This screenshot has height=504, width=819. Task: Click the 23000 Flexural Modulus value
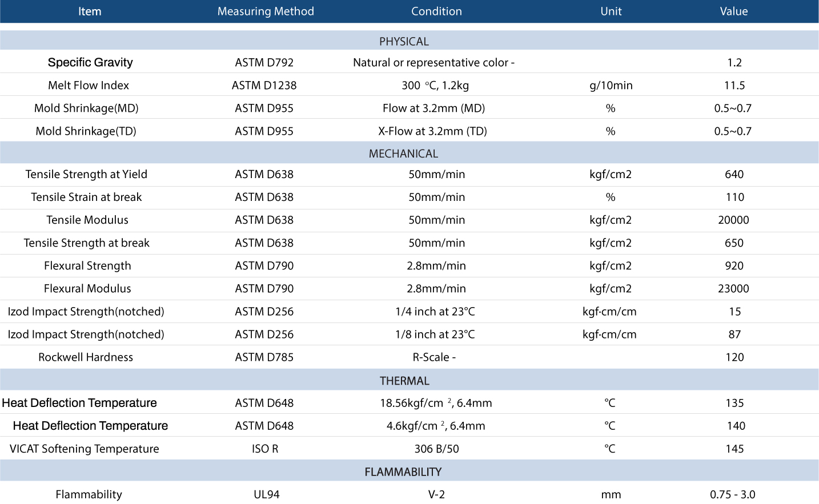[x=733, y=288]
